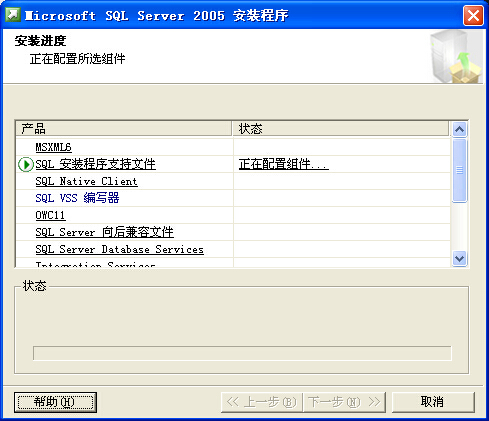Click the green arrow progress icon beside SQL 安装程序支持文件

click(x=25, y=164)
